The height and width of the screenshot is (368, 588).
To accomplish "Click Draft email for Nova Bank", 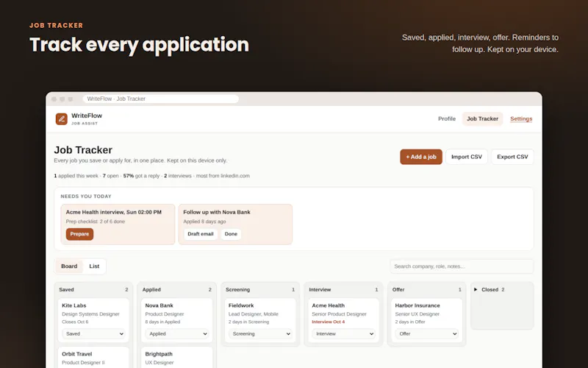I will pyautogui.click(x=200, y=234).
